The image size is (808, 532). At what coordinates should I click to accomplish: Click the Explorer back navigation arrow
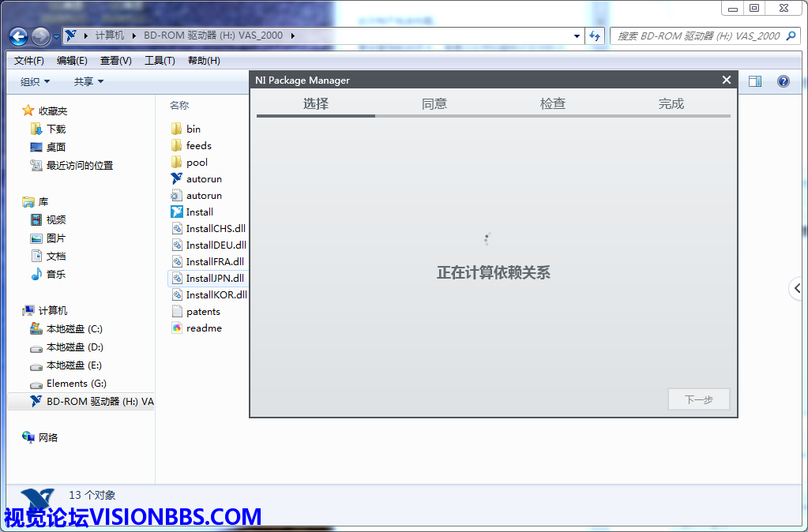pyautogui.click(x=18, y=36)
